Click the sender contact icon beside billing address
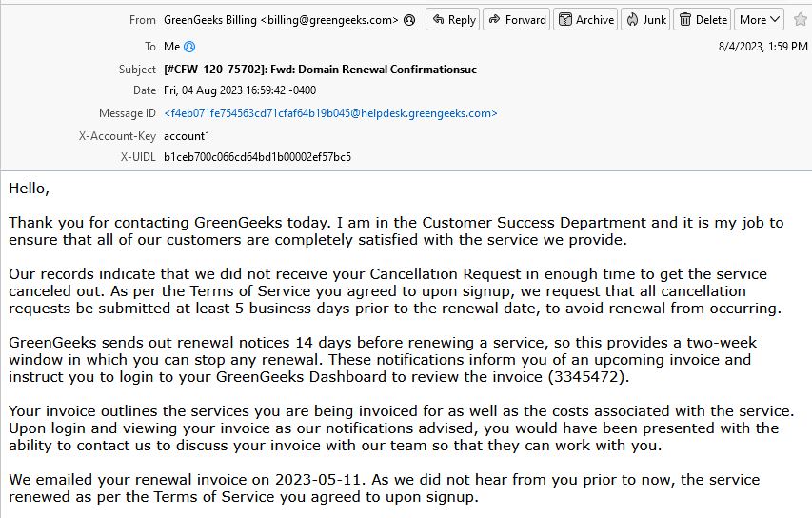Image resolution: width=812 pixels, height=518 pixels. click(x=409, y=20)
